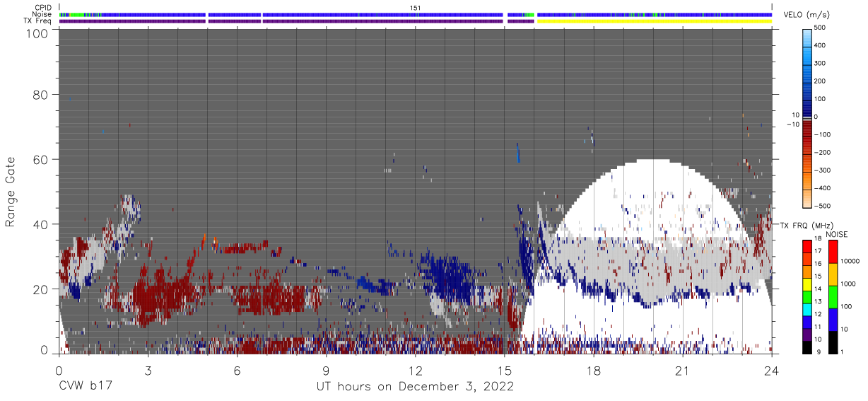868x401 pixels.
Task: Click the 1 label in the NOISE legend
Action: pos(842,351)
